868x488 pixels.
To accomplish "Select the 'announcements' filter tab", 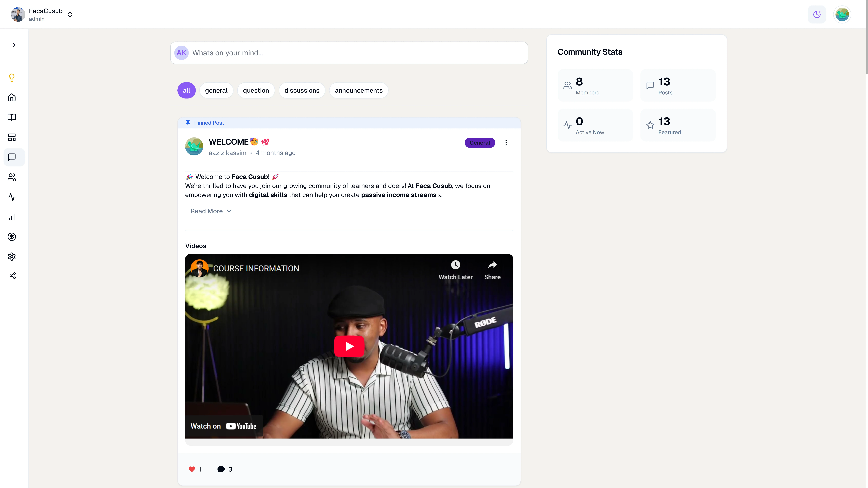I will click(x=359, y=90).
